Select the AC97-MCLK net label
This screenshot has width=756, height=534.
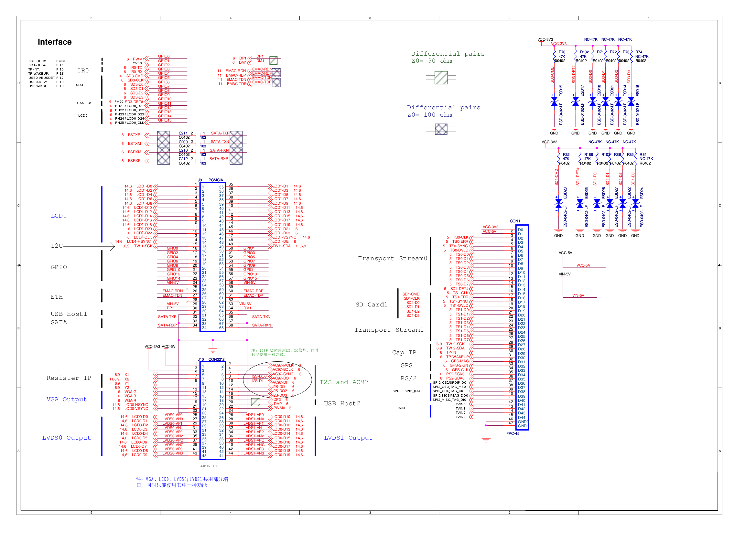tap(283, 366)
